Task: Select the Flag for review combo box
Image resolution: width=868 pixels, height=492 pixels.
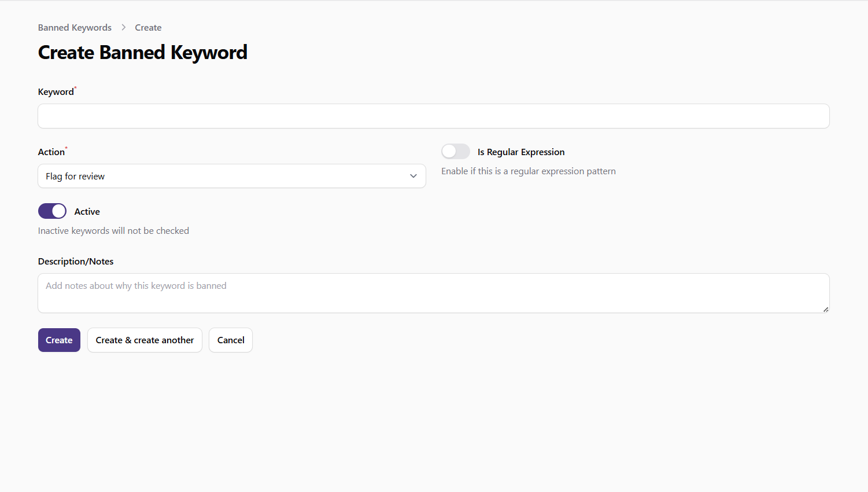Action: [231, 176]
